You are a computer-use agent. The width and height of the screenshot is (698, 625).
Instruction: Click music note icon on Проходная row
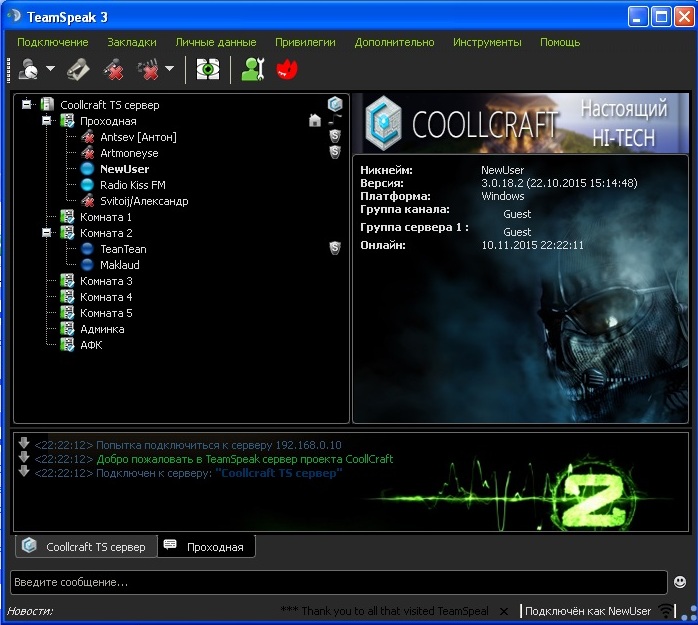pos(335,120)
